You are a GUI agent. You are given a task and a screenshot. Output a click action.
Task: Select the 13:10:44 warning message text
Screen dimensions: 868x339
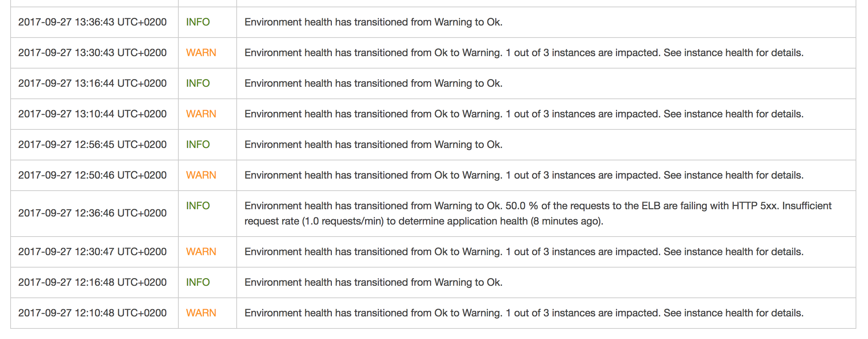[x=524, y=114]
